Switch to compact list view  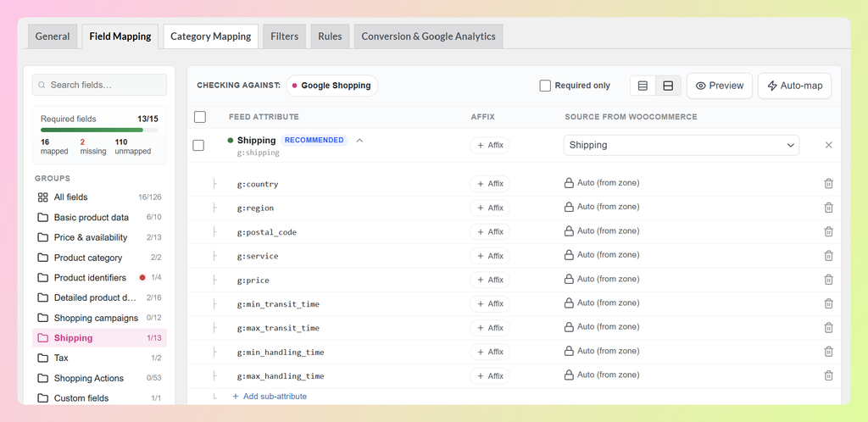coord(643,86)
